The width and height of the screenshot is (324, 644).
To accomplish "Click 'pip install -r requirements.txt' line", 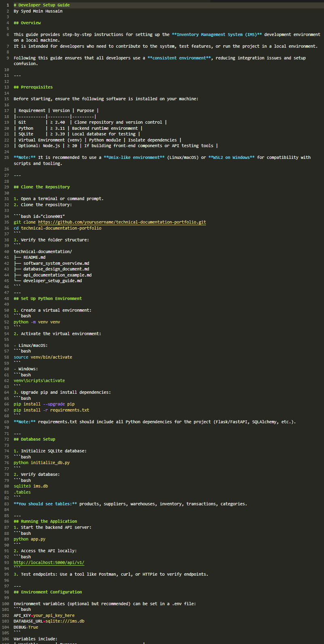I will tap(51, 410).
